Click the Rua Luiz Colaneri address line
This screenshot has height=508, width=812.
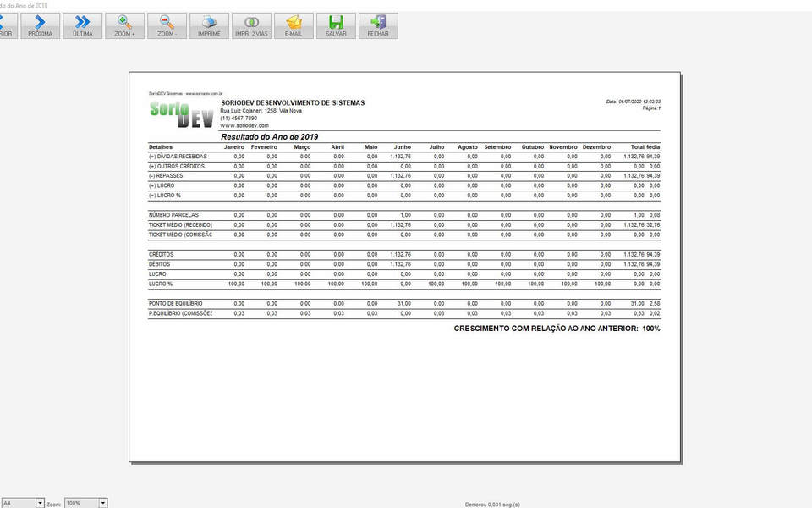tap(261, 111)
